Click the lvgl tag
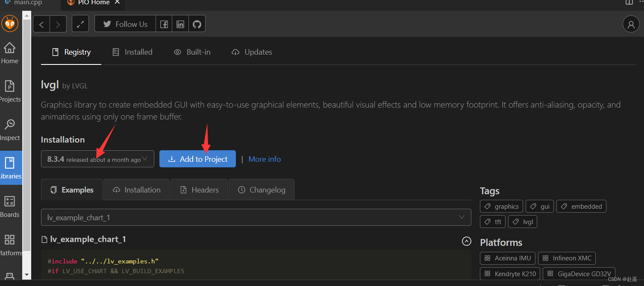 click(523, 222)
